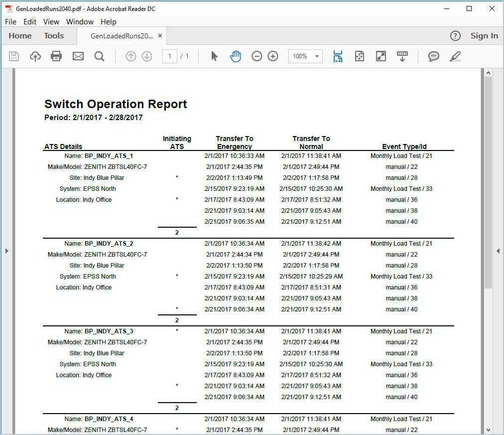The width and height of the screenshot is (504, 435).
Task: Send file by email envelope icon
Action: coord(78,56)
